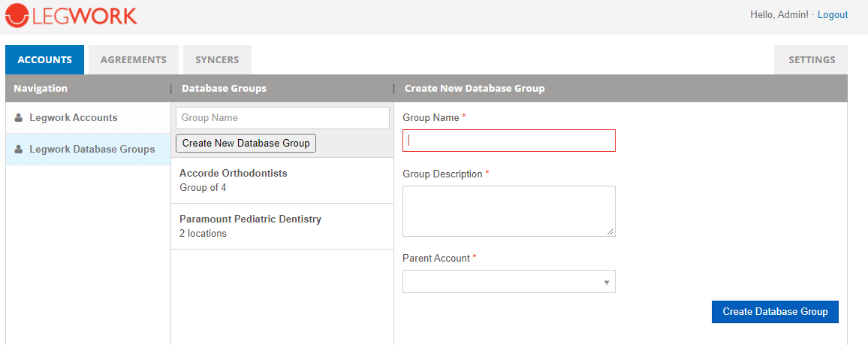Image resolution: width=868 pixels, height=345 pixels.
Task: Click '2 locations' subtitle text
Action: [x=203, y=234]
